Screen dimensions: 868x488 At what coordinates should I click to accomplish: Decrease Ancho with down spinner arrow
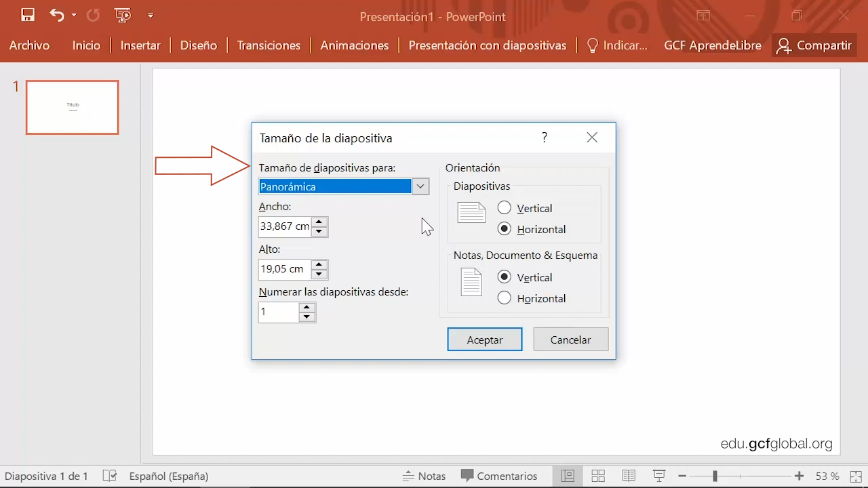pos(319,232)
